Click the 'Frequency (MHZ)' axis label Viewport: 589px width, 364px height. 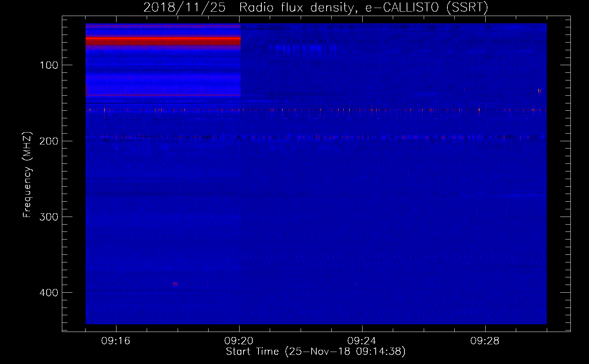[x=27, y=175]
